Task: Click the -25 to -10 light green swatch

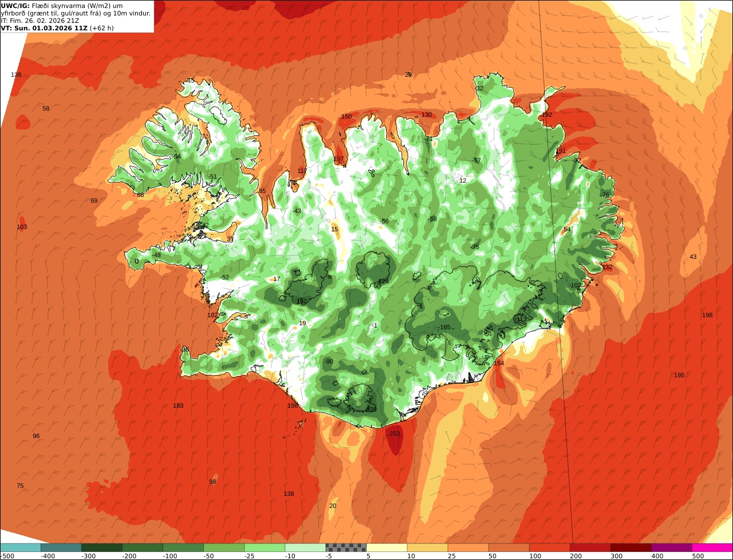Action: pyautogui.click(x=265, y=548)
